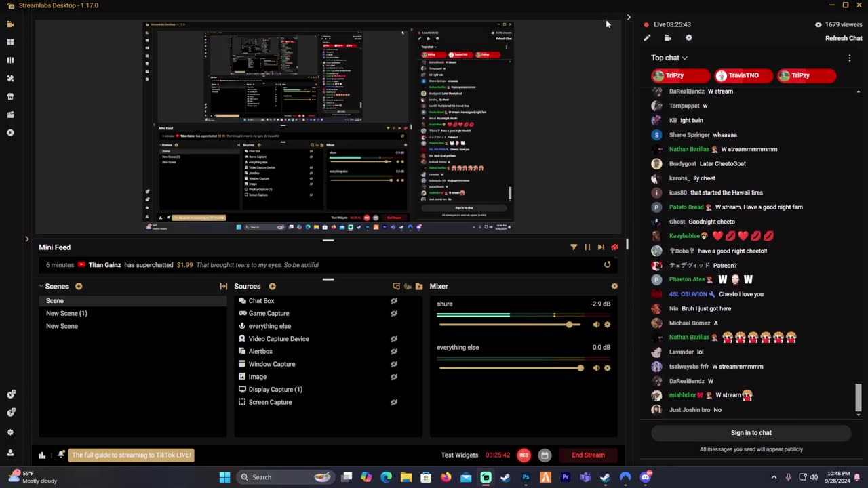Open the themes crossed-tools icon in sidebar
Image resolution: width=868 pixels, height=488 pixels.
pos(10,78)
